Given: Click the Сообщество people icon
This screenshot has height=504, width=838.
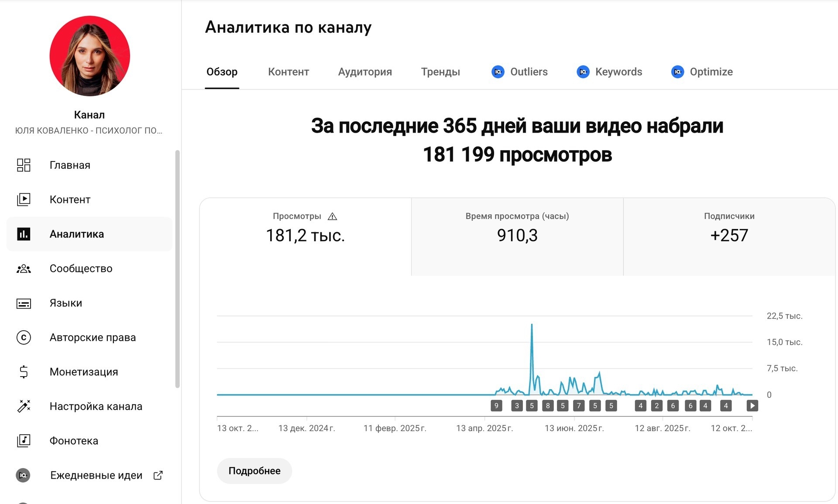Looking at the screenshot, I should [24, 269].
